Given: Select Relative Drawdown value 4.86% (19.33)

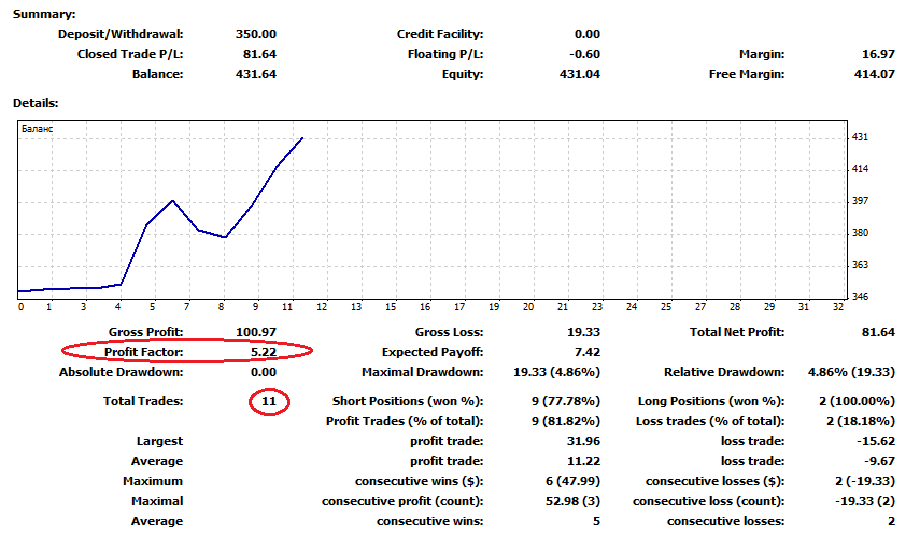Looking at the screenshot, I should [851, 372].
